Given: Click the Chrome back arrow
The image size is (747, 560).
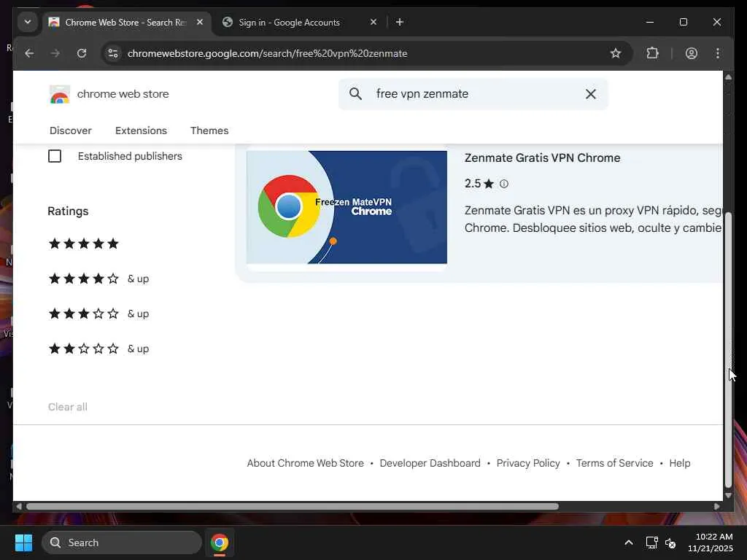Looking at the screenshot, I should 29,53.
